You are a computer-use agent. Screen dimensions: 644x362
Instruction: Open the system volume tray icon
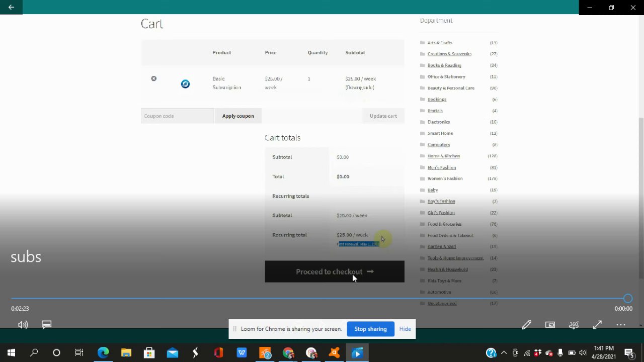pyautogui.click(x=583, y=353)
